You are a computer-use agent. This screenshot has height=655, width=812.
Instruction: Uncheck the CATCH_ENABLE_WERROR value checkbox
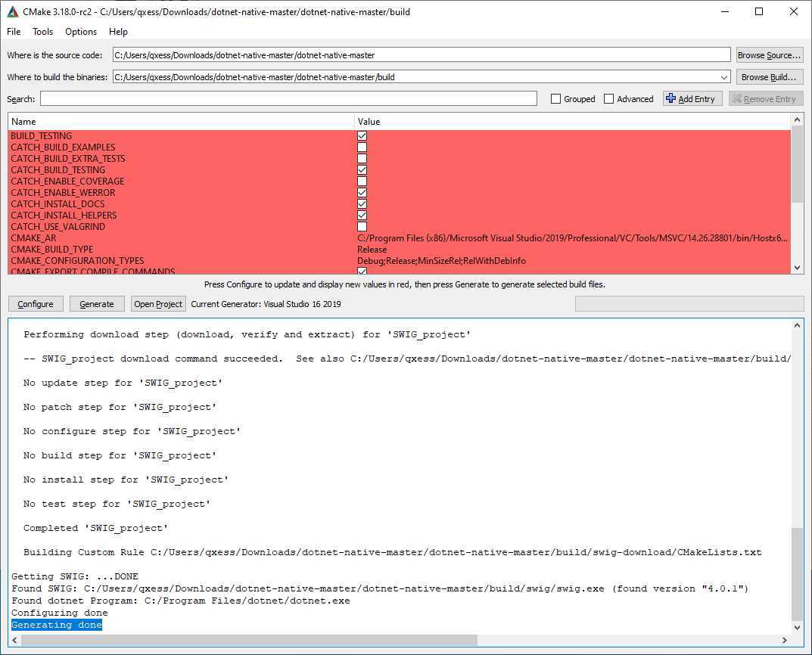pyautogui.click(x=362, y=193)
